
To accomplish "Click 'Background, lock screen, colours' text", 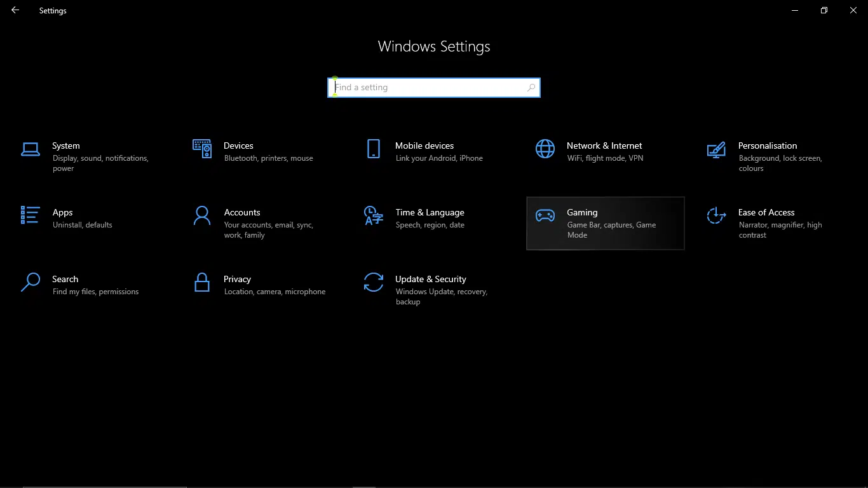I will tap(780, 163).
